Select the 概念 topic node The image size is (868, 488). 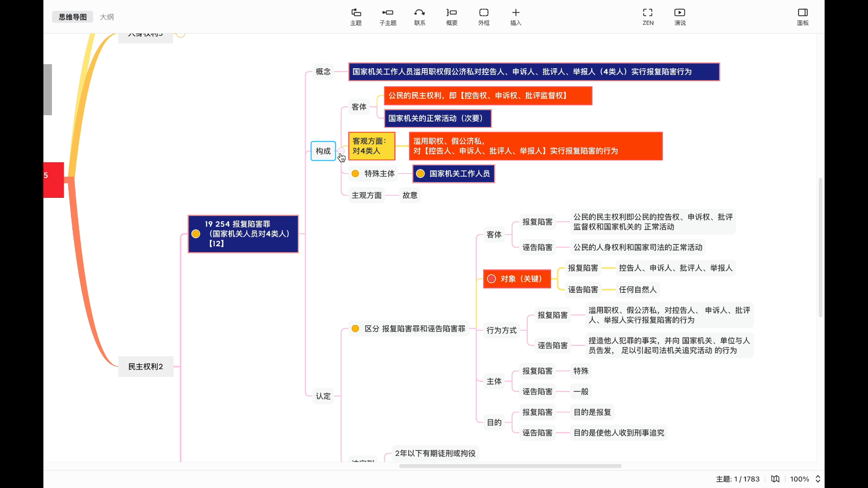point(323,71)
